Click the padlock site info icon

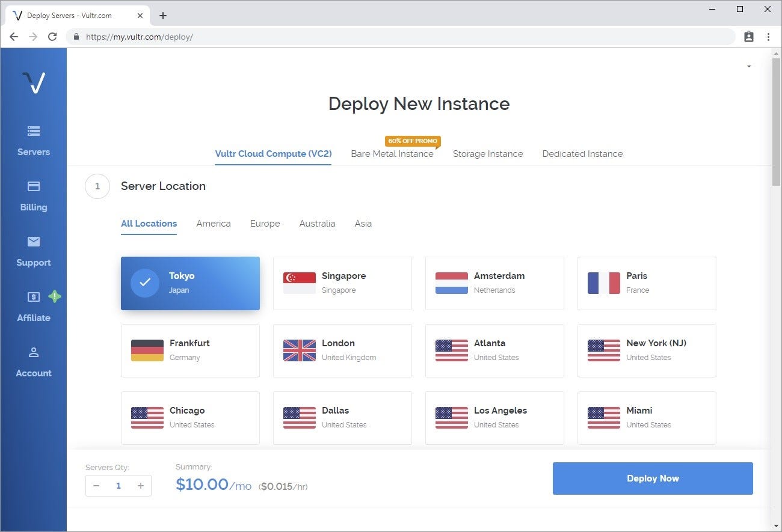(x=76, y=37)
